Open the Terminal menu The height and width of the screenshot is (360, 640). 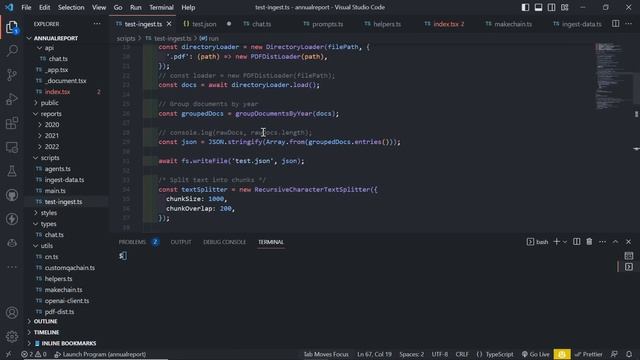tap(161, 7)
